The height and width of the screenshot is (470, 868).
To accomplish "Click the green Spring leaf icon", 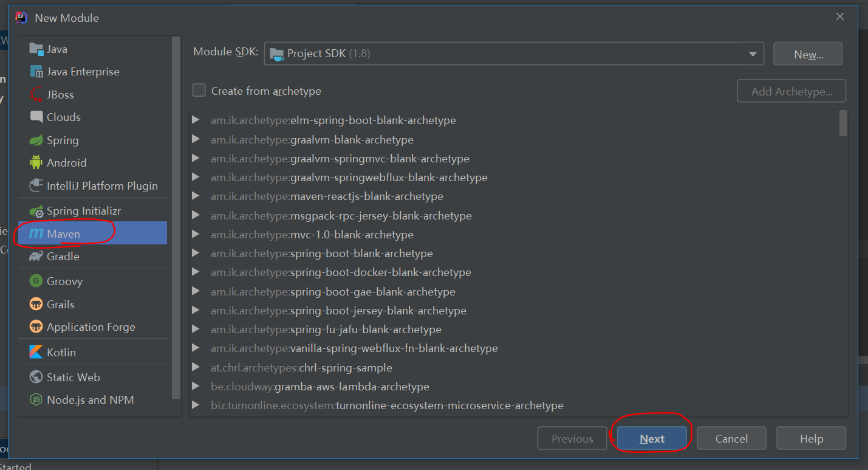I will tap(36, 140).
